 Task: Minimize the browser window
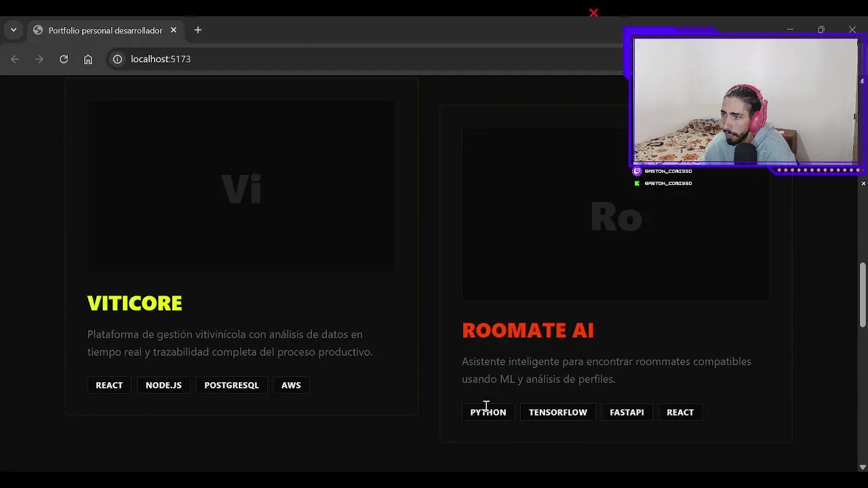click(x=790, y=30)
